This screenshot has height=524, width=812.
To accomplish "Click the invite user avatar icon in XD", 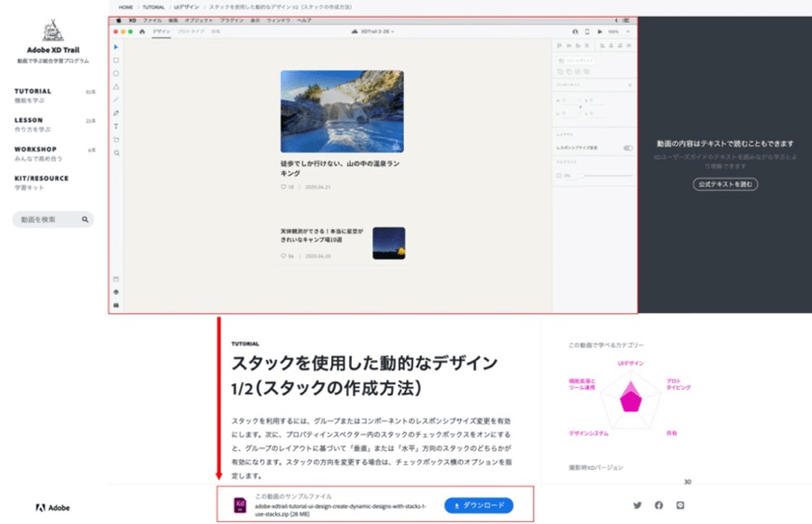I will pos(575,32).
